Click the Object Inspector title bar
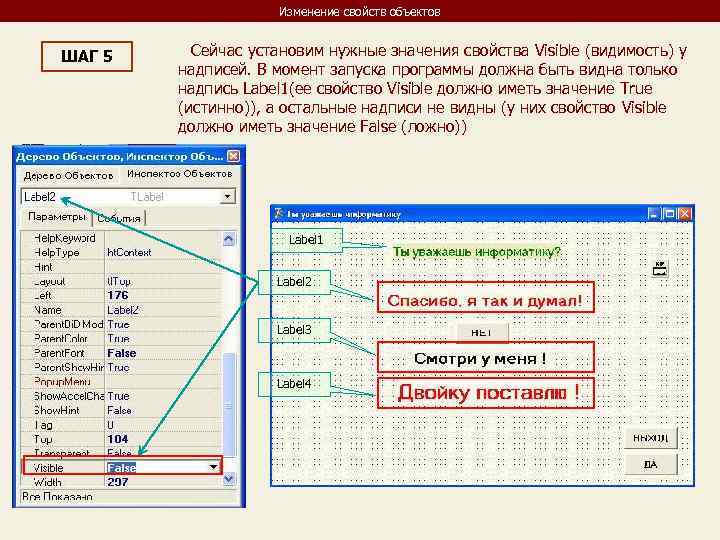 [127, 156]
